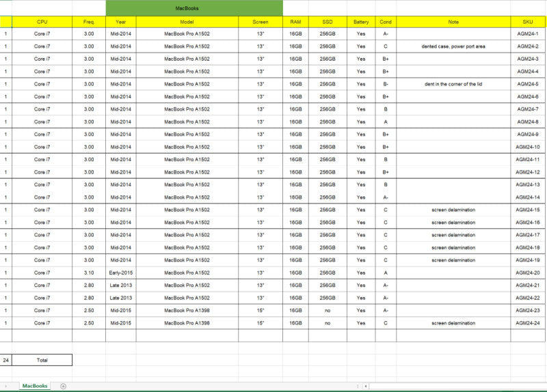Click condition 'C' in row AGM24-2

click(386, 46)
